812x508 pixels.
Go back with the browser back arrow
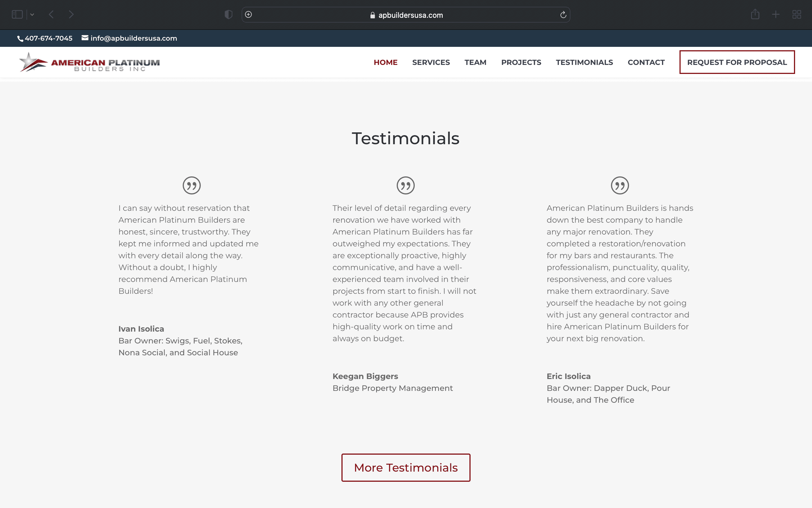point(51,14)
